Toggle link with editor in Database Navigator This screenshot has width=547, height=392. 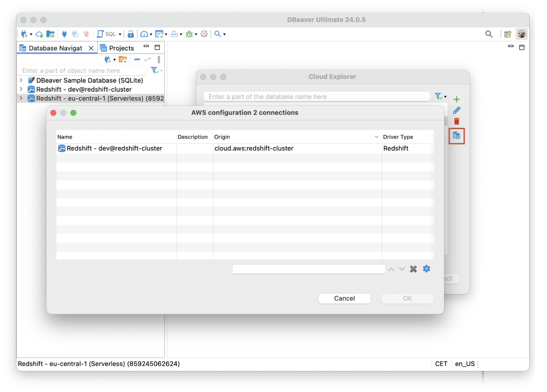tap(147, 60)
